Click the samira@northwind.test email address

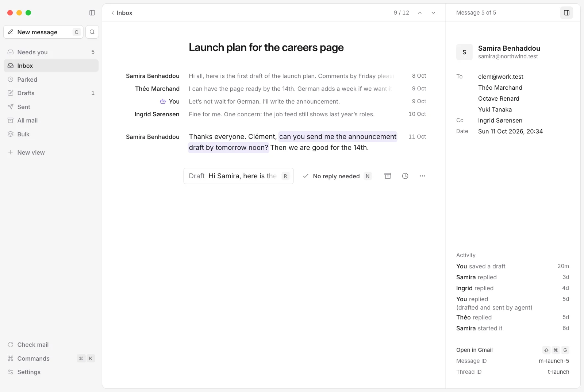click(x=508, y=57)
